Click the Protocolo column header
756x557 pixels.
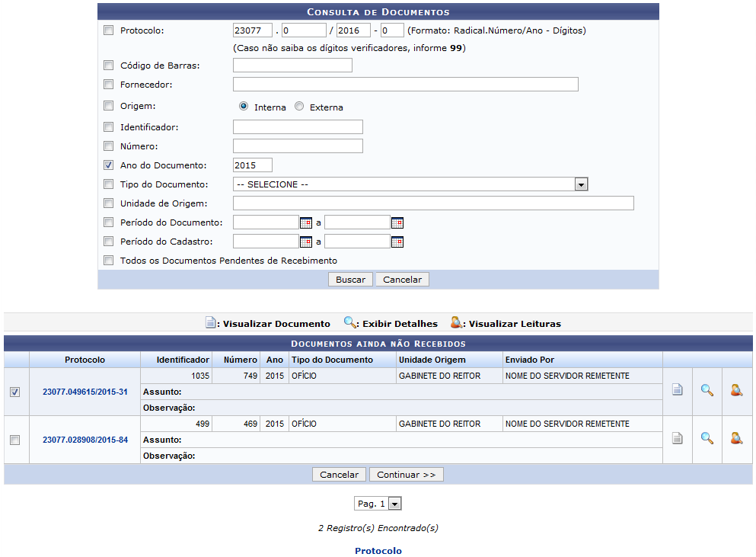[x=85, y=360]
